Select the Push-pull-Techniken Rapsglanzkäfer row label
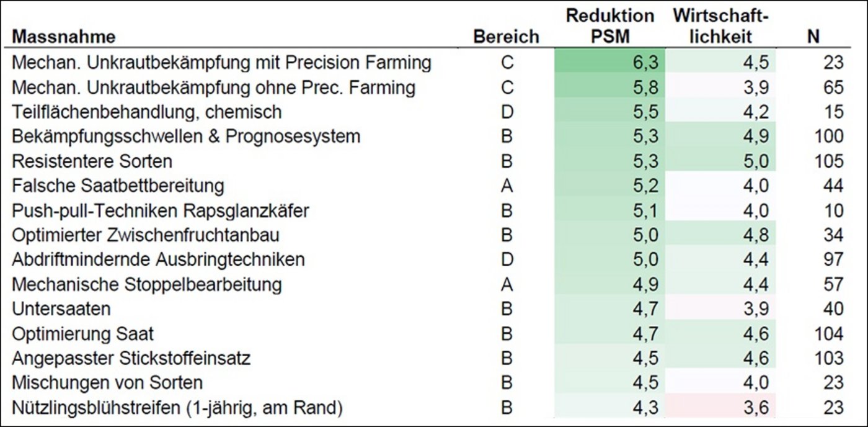The image size is (868, 427). 161,210
